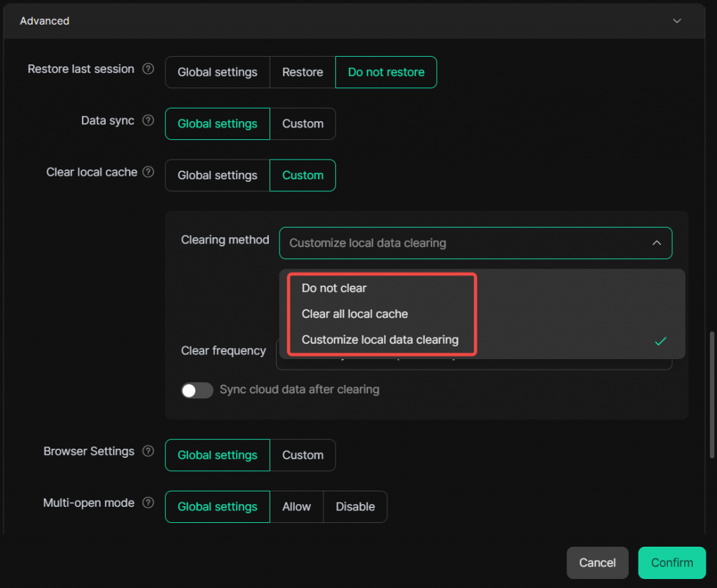Set Clear local cache to Global settings
This screenshot has height=588, width=717.
(x=217, y=176)
